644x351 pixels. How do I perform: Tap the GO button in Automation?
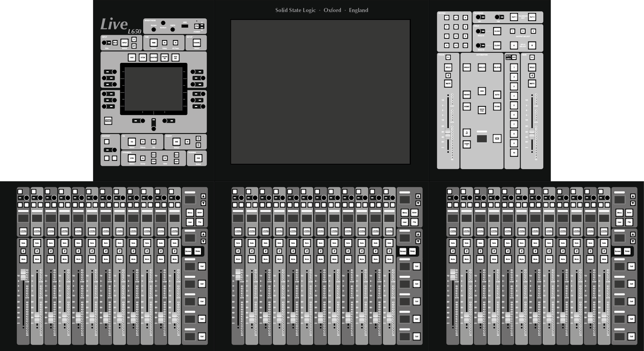(497, 138)
